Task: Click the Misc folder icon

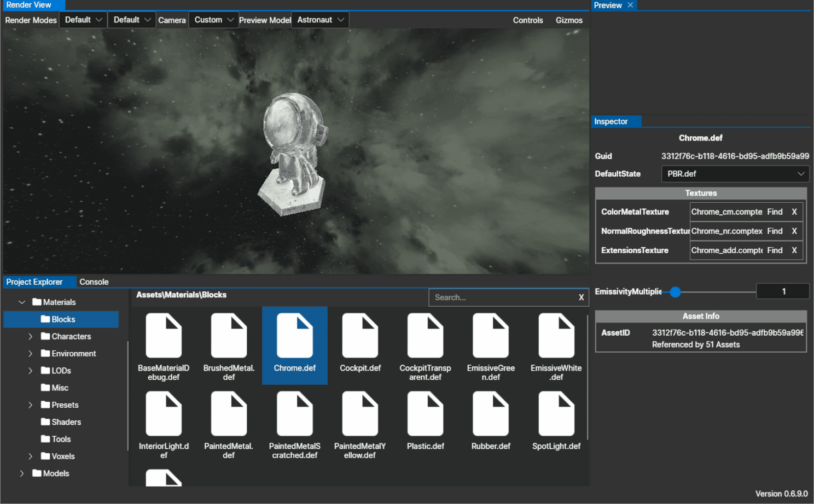Action: point(45,388)
